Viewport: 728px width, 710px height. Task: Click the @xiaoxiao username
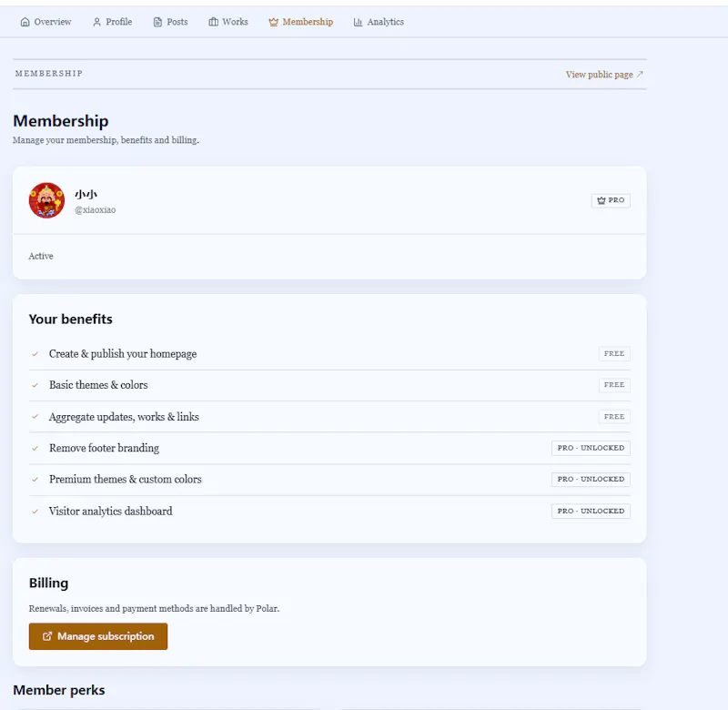(x=96, y=210)
